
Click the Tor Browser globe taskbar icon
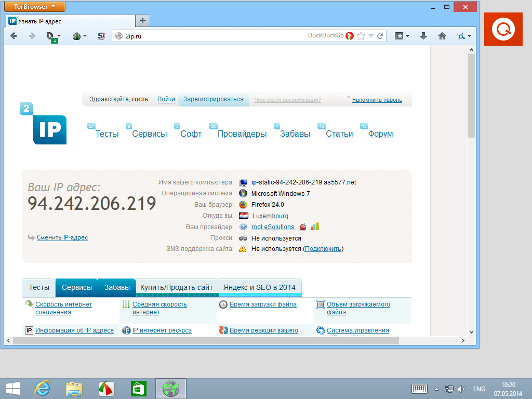click(170, 389)
